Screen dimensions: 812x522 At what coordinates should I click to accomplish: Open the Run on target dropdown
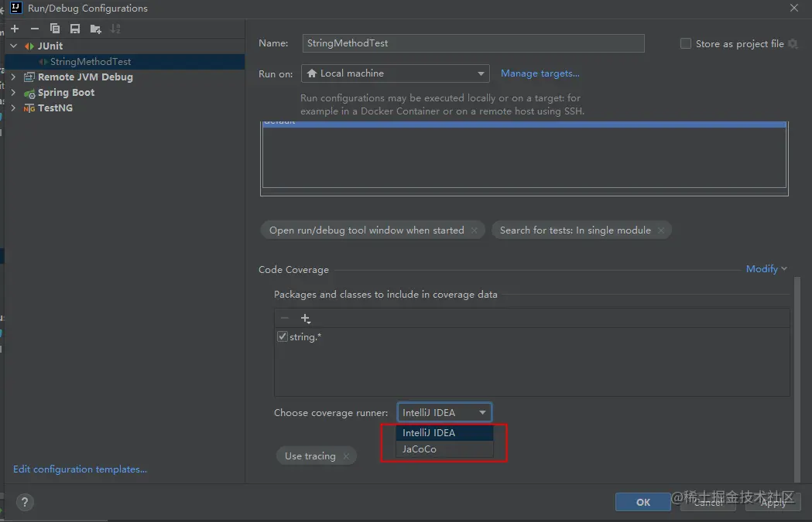coord(481,73)
